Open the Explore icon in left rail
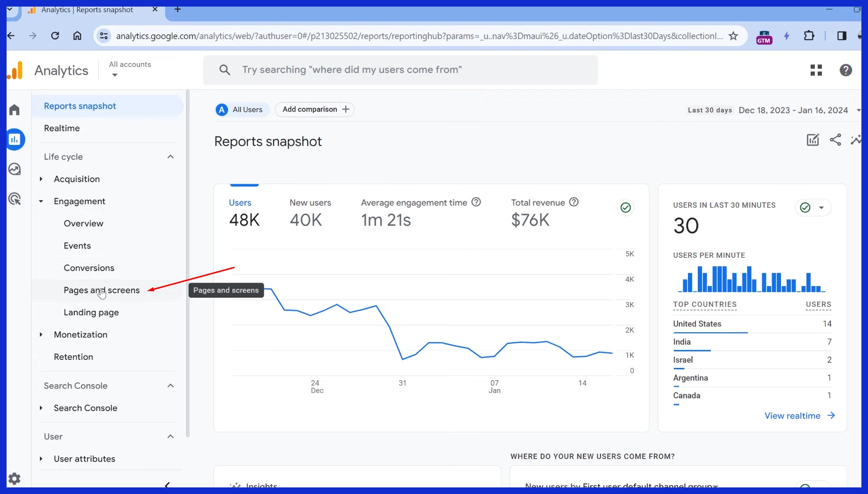 (x=15, y=169)
